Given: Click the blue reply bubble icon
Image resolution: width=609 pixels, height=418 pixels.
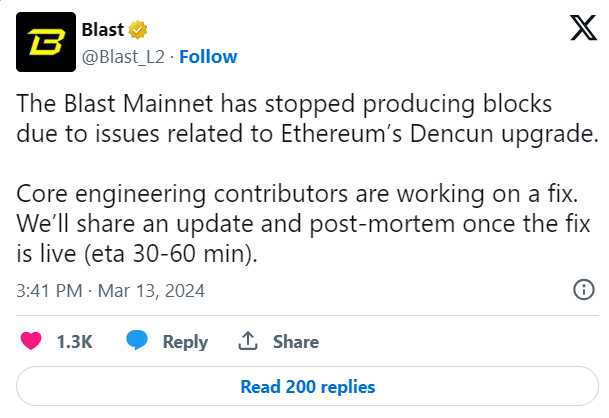Looking at the screenshot, I should point(137,340).
